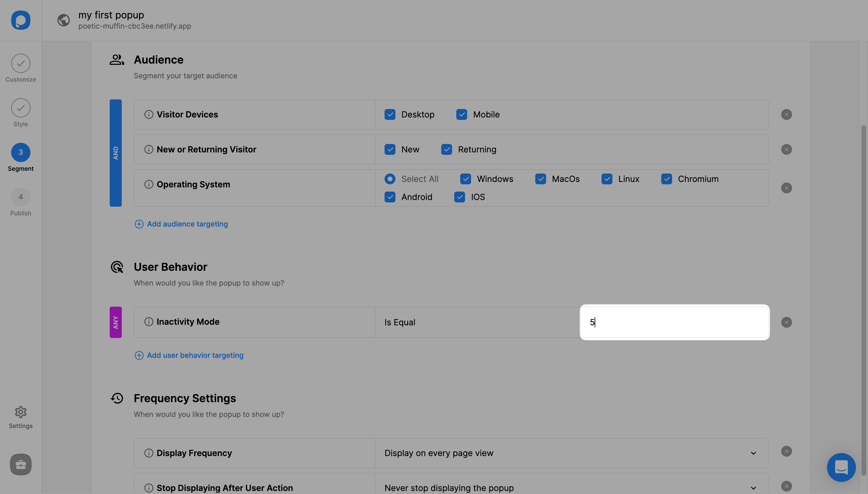Screen dimensions: 868x494
Task: Click the briefcase icon in the sidebar
Action: (x=20, y=464)
